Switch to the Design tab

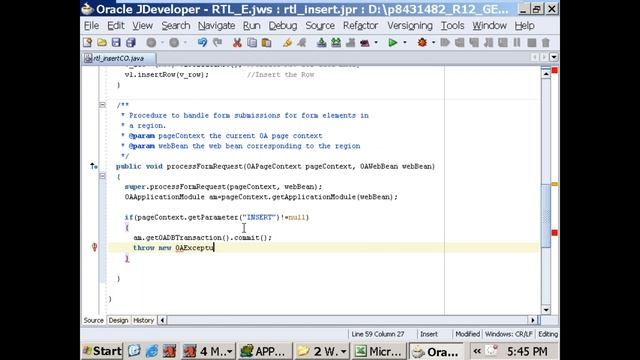coord(118,320)
